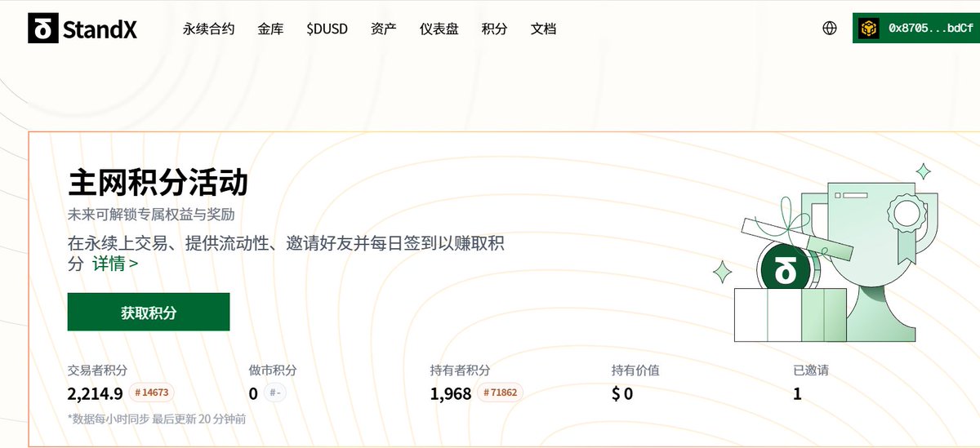Open the 仪表盘 menu item
This screenshot has height=448, width=980.
439,29
